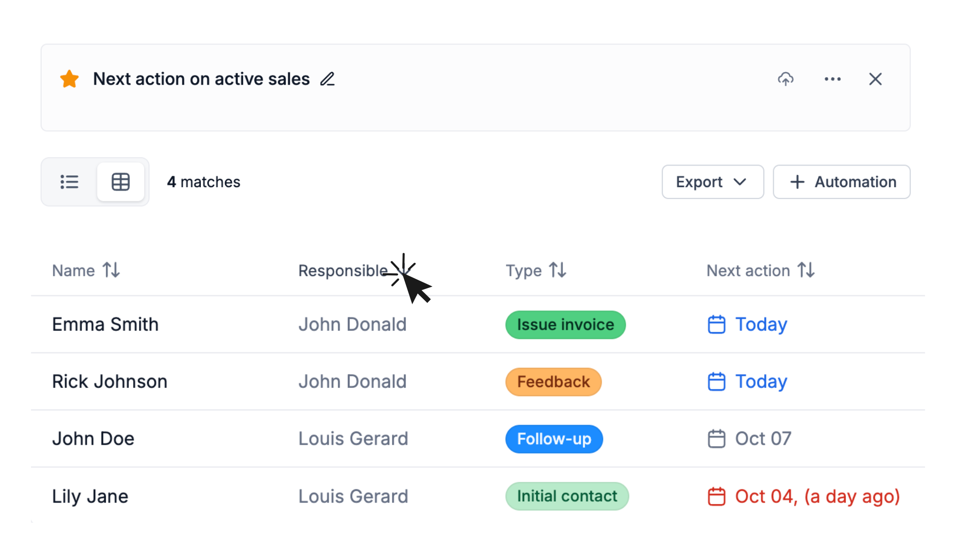This screenshot has height=551, width=980.
Task: Open Emma Smith's record
Action: pyautogui.click(x=105, y=324)
